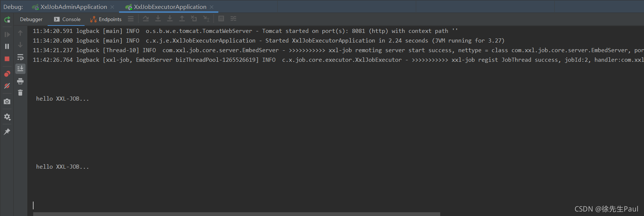This screenshot has height=216, width=644.
Task: Click the 'Debug:' tool window label
Action: (x=13, y=7)
